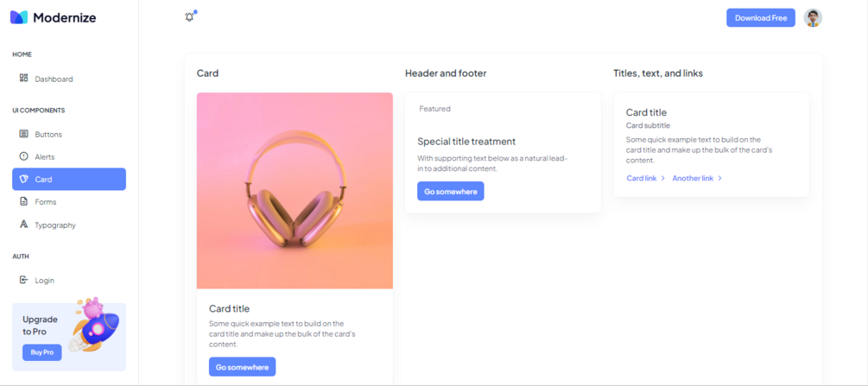Screen dimensions: 868x386
Task: Go to the Dashboard page label
Action: (x=54, y=79)
